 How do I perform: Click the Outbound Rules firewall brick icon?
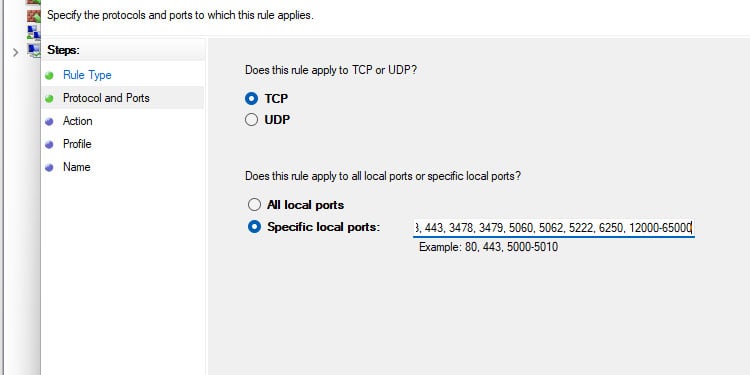click(33, 16)
